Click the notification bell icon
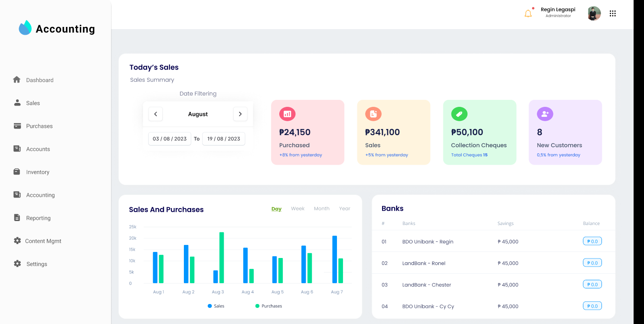Image resolution: width=644 pixels, height=324 pixels. [528, 13]
